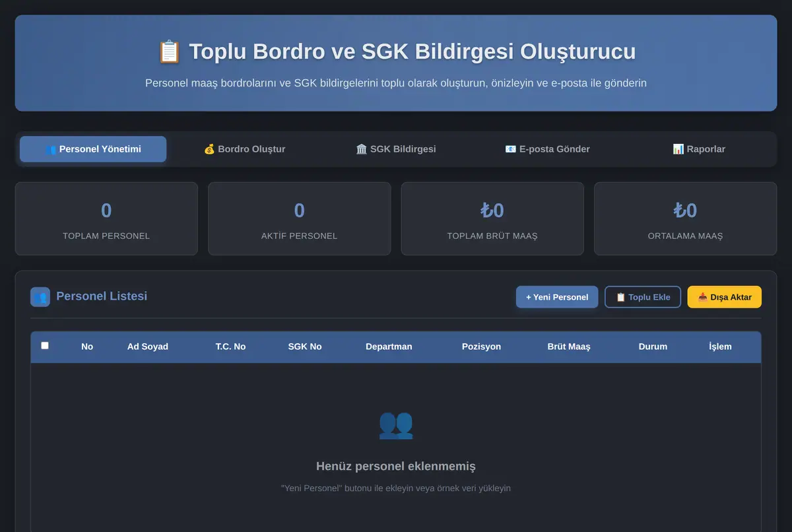Click the Toplu Ekle button
This screenshot has height=532, width=792.
pyautogui.click(x=643, y=297)
